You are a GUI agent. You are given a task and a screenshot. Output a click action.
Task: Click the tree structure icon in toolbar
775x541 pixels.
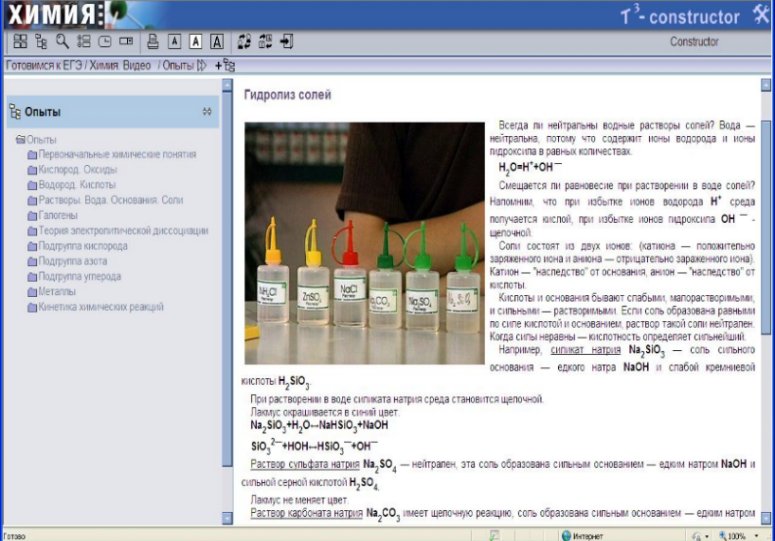41,42
